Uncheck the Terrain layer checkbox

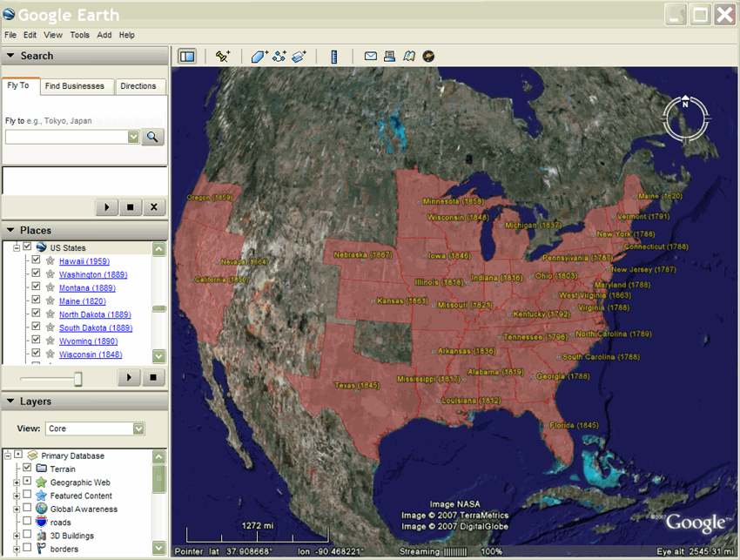[x=27, y=469]
